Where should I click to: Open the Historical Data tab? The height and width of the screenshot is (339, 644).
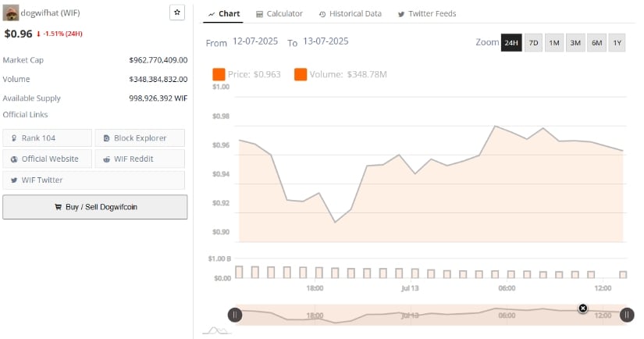(x=350, y=13)
